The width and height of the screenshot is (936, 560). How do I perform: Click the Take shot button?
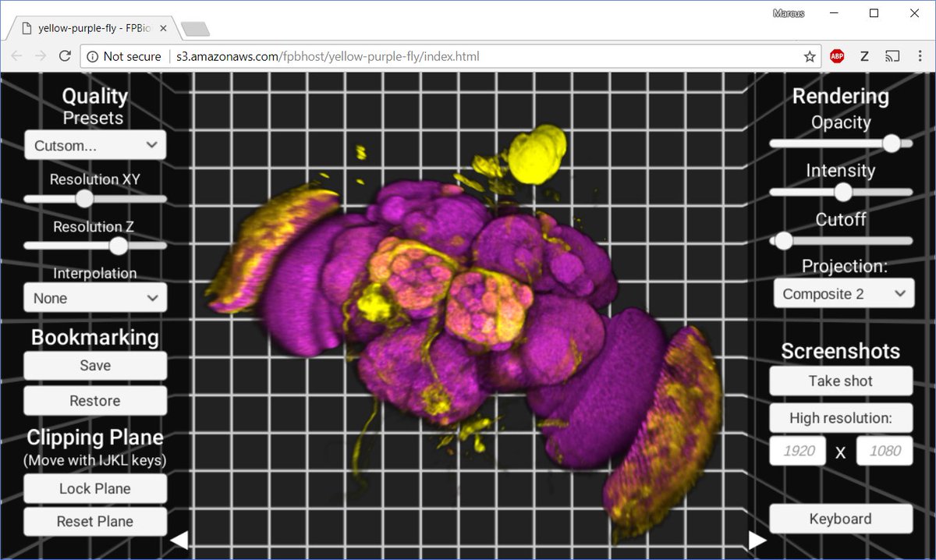(x=841, y=381)
